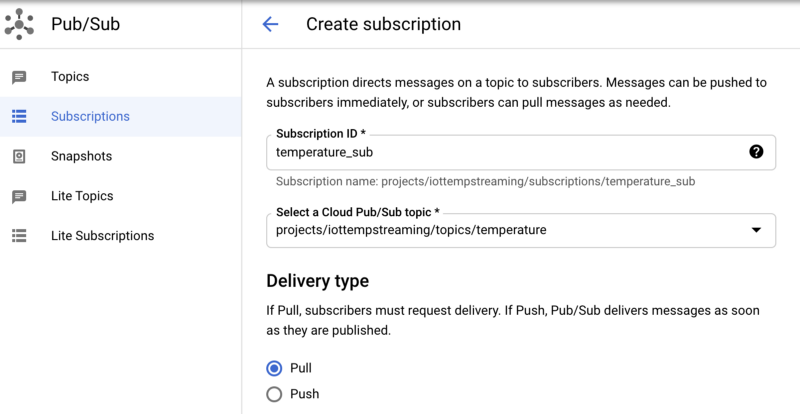The image size is (800, 414).
Task: Click the Lite Subscriptions list icon
Action: tap(19, 237)
